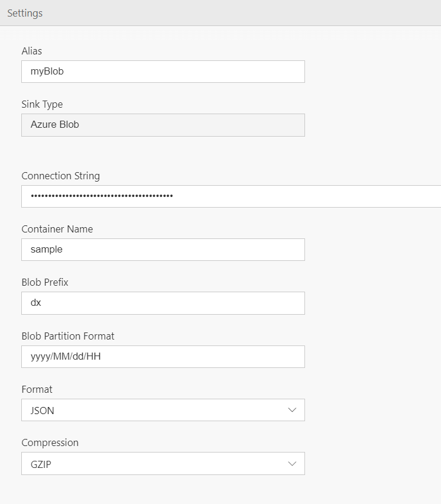The height and width of the screenshot is (504, 441).
Task: Open the Compression dropdown showing GZIP
Action: 163,464
